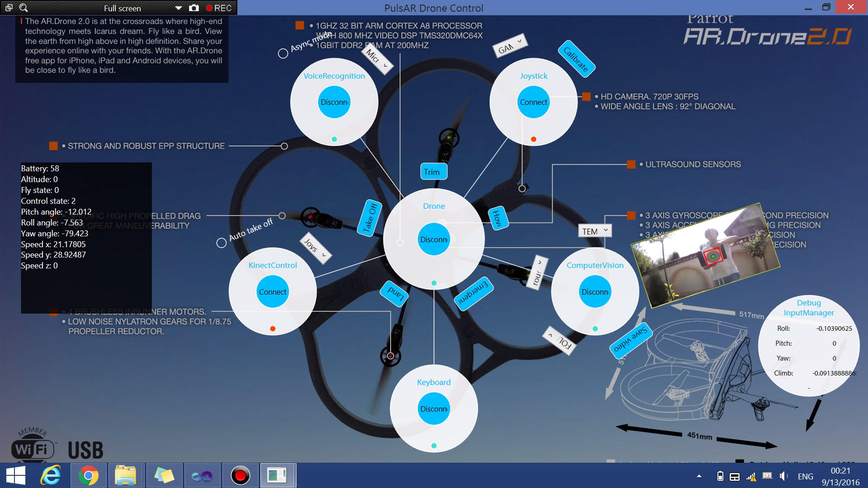Click the ComputerVision title label
The image size is (868, 488).
coord(595,265)
